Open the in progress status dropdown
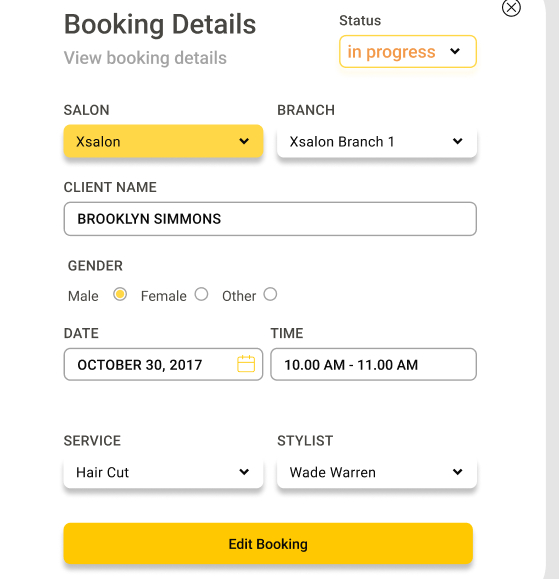Image resolution: width=559 pixels, height=579 pixels. pyautogui.click(x=408, y=51)
